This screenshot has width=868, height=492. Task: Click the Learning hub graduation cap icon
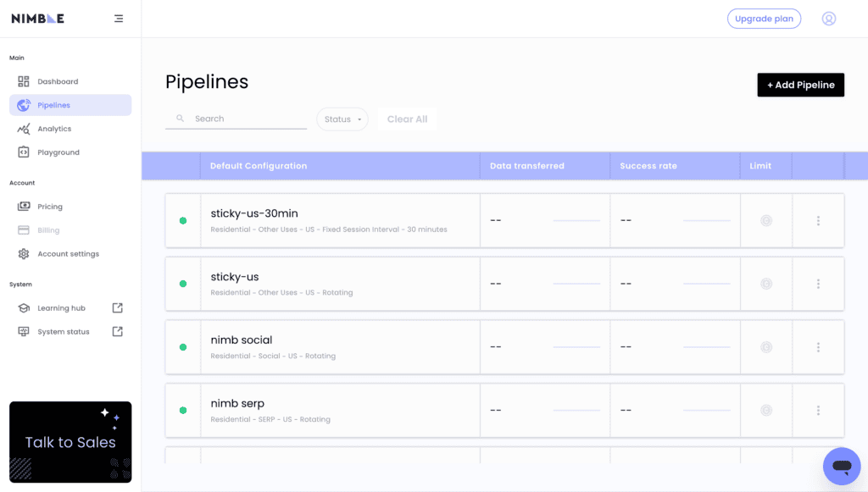point(23,308)
